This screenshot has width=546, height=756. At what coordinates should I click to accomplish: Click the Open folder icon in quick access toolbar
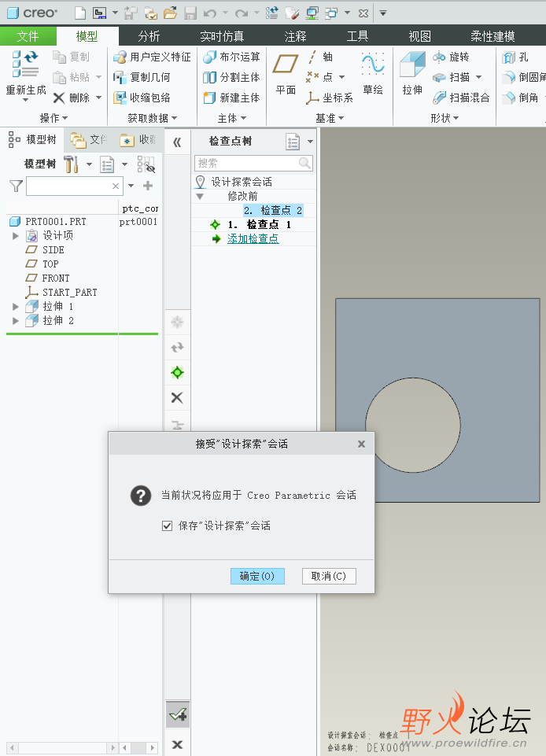170,13
